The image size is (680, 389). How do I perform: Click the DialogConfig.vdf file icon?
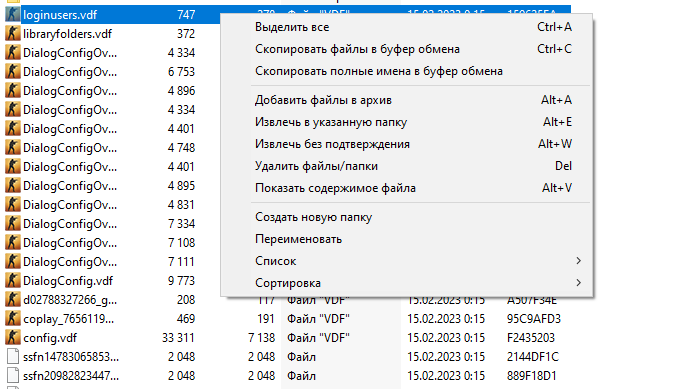coord(13,281)
